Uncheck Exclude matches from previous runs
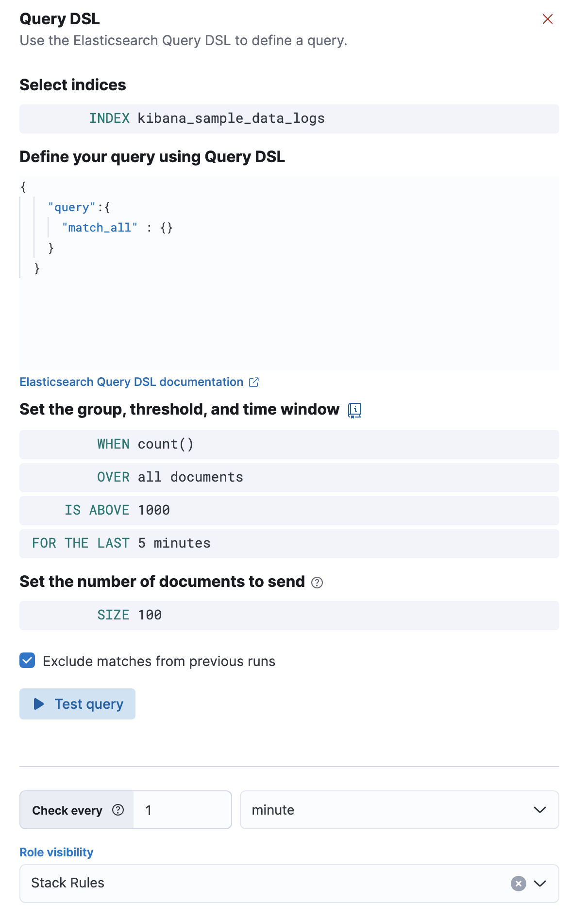Viewport: 588px width, 919px height. pyautogui.click(x=27, y=661)
